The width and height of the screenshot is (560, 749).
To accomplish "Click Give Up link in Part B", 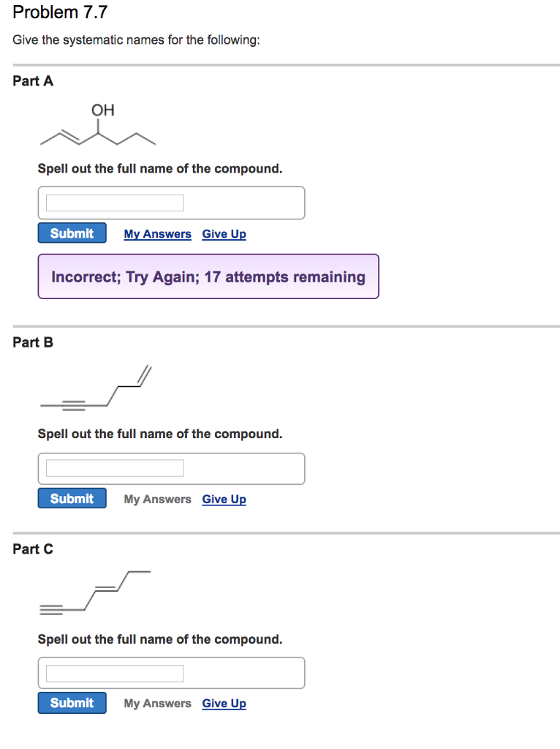I will click(224, 499).
